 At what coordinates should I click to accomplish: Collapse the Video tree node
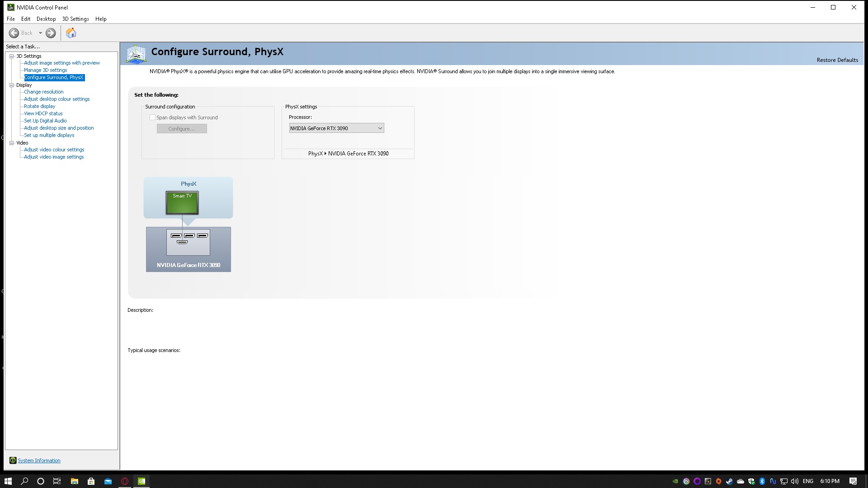[12, 143]
